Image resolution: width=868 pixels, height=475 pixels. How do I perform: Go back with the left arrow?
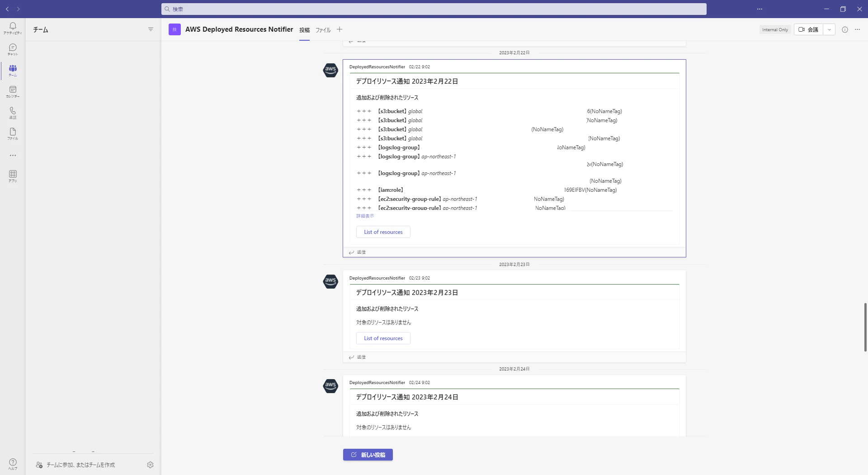7,9
